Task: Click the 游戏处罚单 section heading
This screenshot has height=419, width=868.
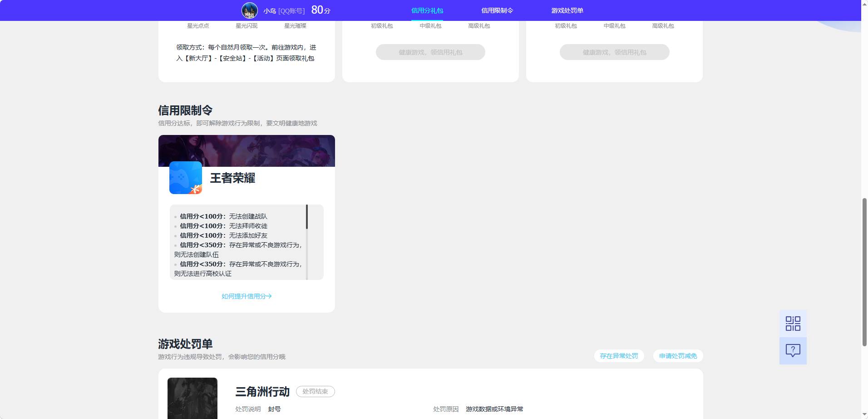Action: pyautogui.click(x=185, y=344)
